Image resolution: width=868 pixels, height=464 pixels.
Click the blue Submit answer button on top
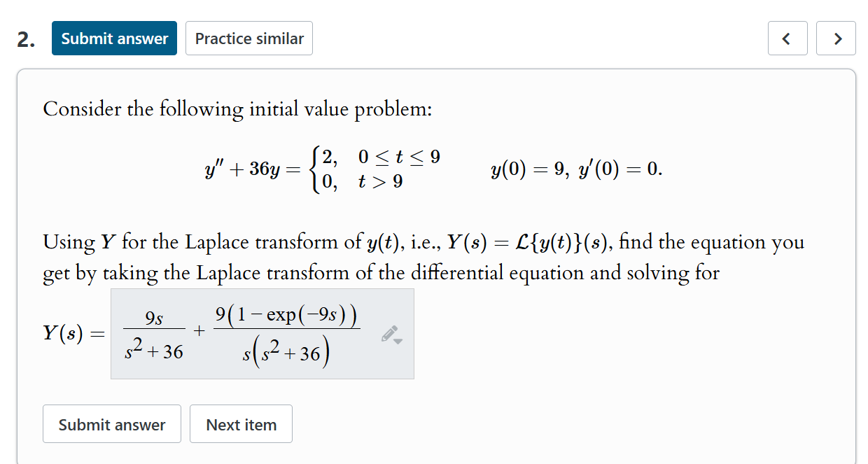click(114, 38)
